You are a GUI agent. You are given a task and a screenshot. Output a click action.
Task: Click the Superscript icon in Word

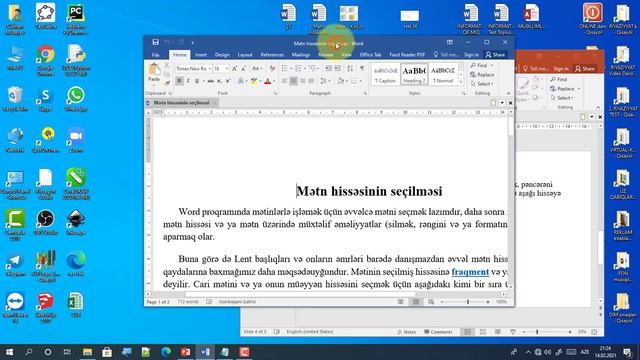pos(228,81)
